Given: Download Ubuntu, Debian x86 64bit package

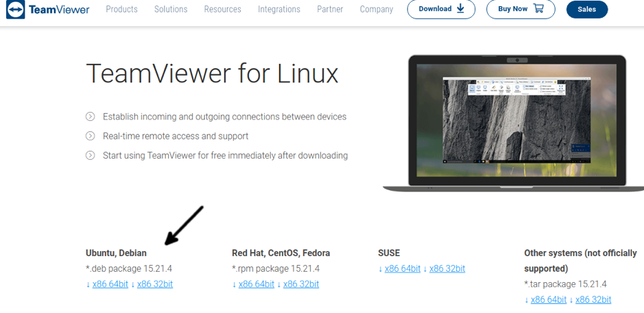Looking at the screenshot, I should coord(110,284).
